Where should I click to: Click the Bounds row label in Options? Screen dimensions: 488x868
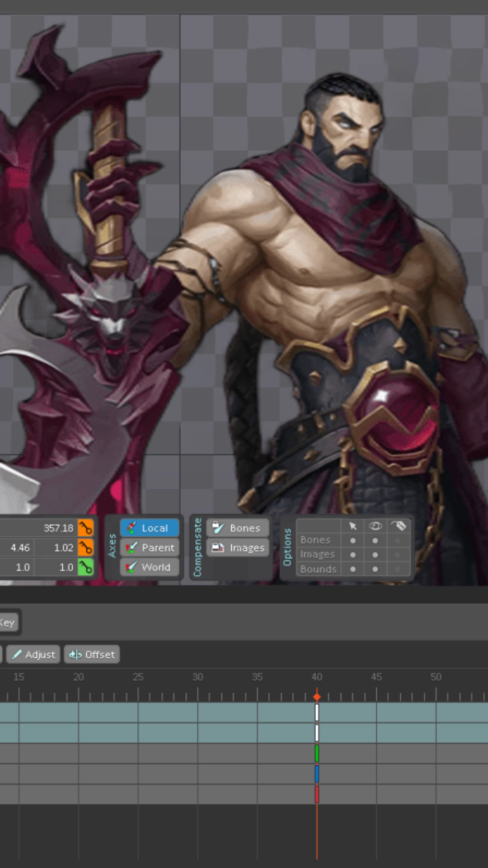319,569
